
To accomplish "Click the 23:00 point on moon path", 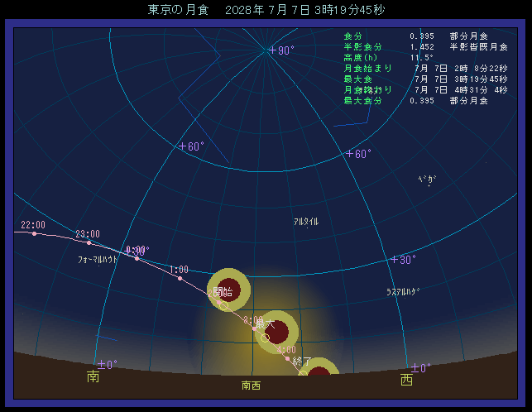I will tap(89, 242).
